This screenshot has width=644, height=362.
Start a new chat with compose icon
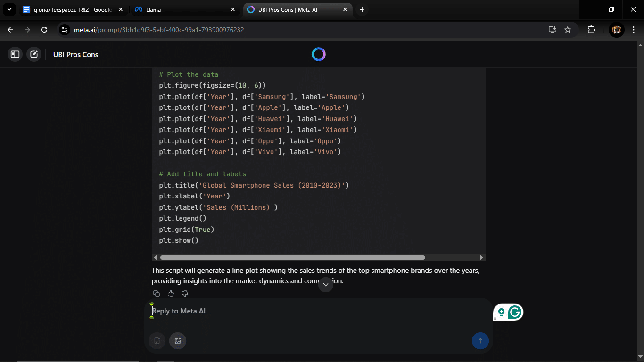(x=34, y=54)
